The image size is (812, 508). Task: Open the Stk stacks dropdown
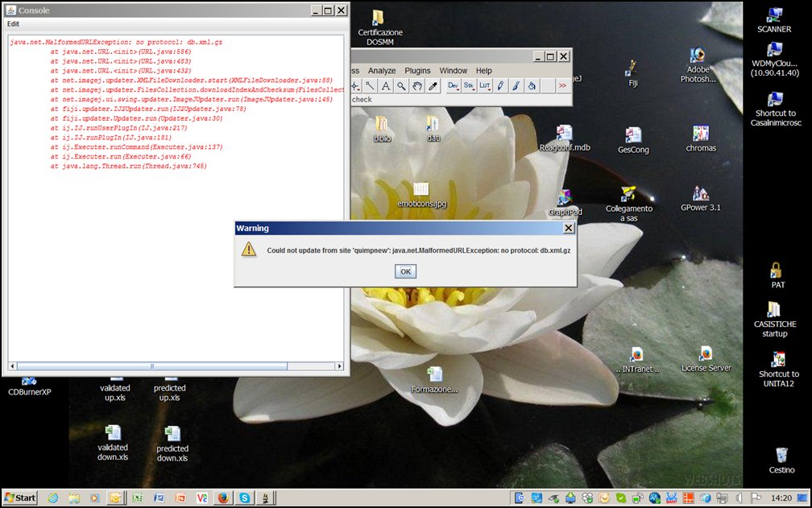tap(469, 85)
